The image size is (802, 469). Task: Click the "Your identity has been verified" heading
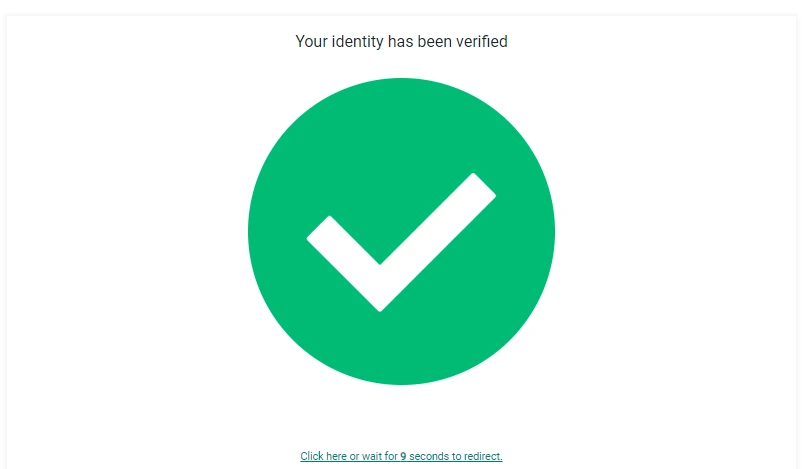[401, 42]
